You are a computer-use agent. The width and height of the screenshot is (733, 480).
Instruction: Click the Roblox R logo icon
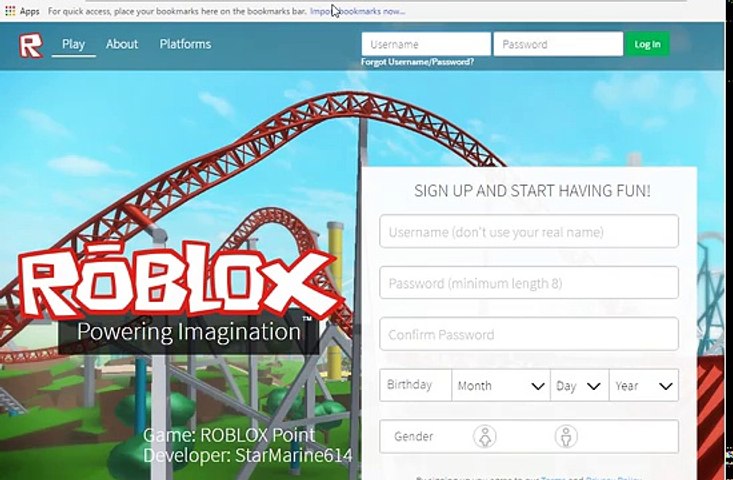coord(31,45)
